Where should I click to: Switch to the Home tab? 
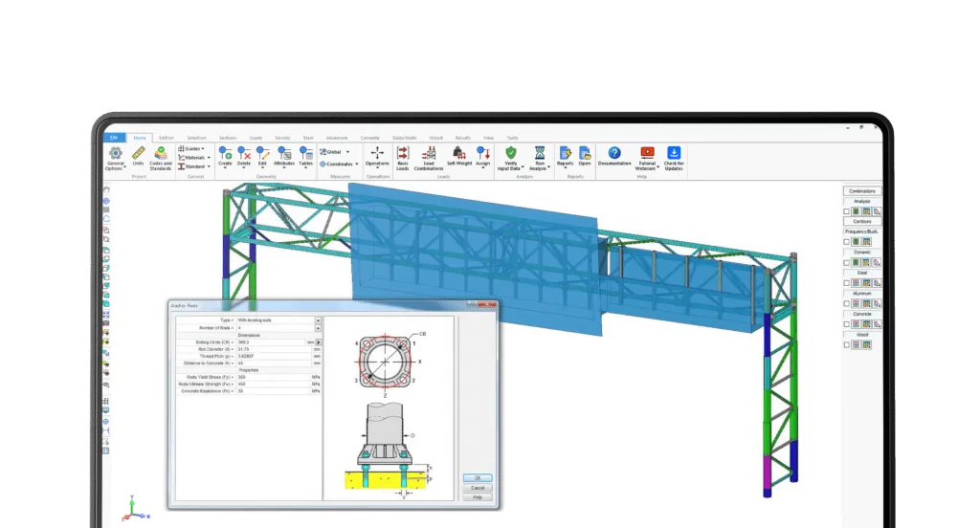click(x=140, y=138)
